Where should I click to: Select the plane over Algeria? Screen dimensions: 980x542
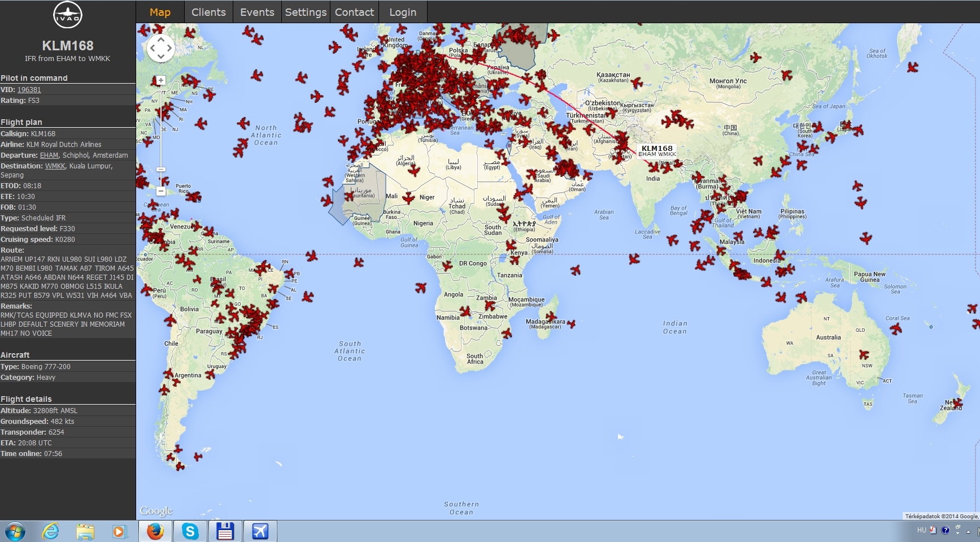(414, 170)
